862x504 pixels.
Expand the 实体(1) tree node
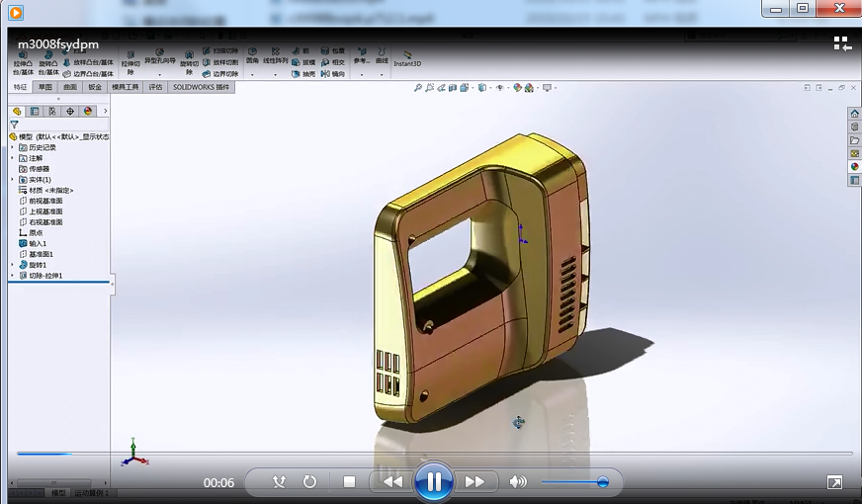(12, 179)
